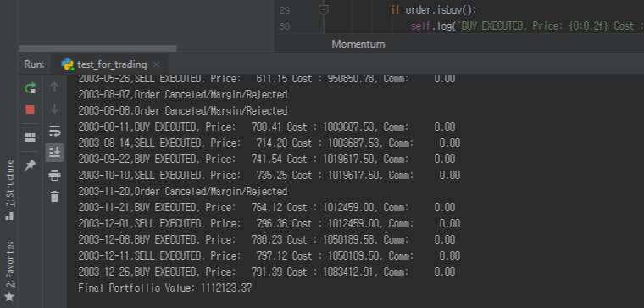
Task: Click the 2003-08-08 Order Canceled log line
Action: click(x=183, y=111)
